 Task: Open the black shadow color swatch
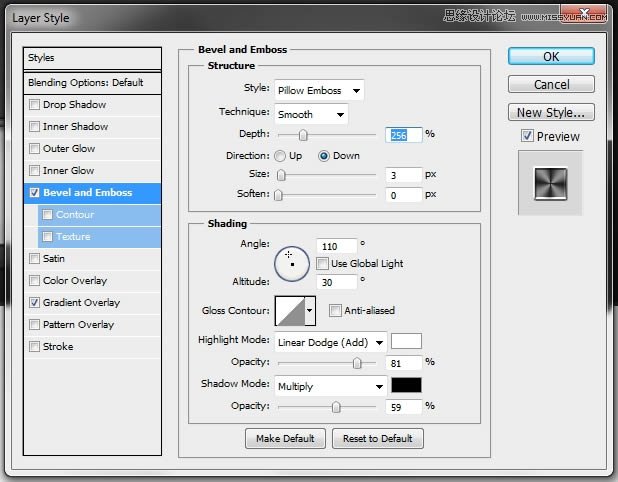click(x=406, y=385)
